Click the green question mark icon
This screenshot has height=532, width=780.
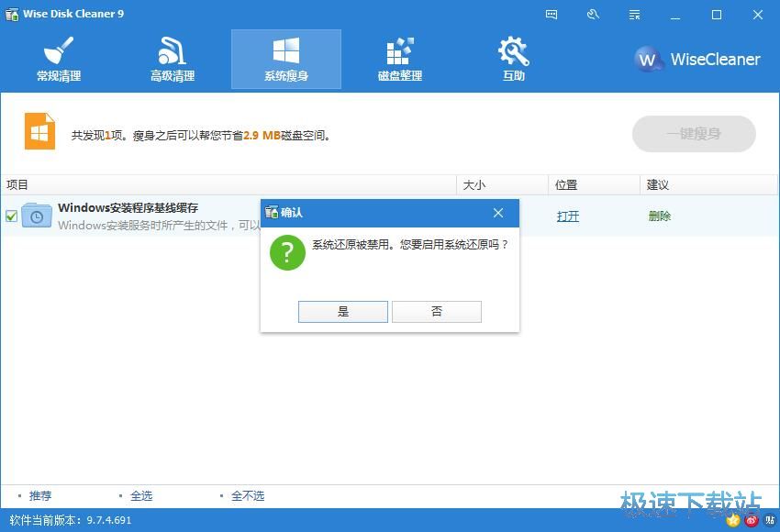(x=287, y=252)
